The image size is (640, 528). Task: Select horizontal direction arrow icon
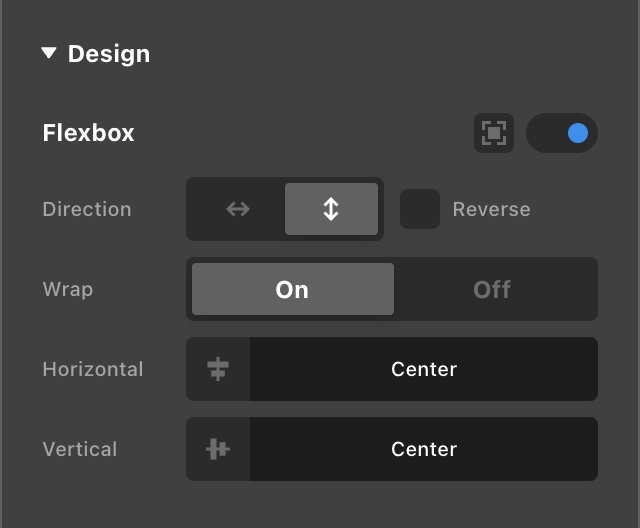238,209
